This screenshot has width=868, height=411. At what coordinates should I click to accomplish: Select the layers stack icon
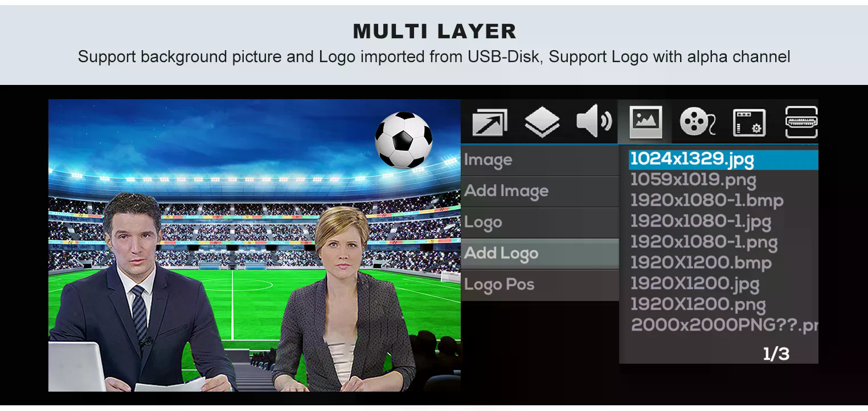point(542,121)
